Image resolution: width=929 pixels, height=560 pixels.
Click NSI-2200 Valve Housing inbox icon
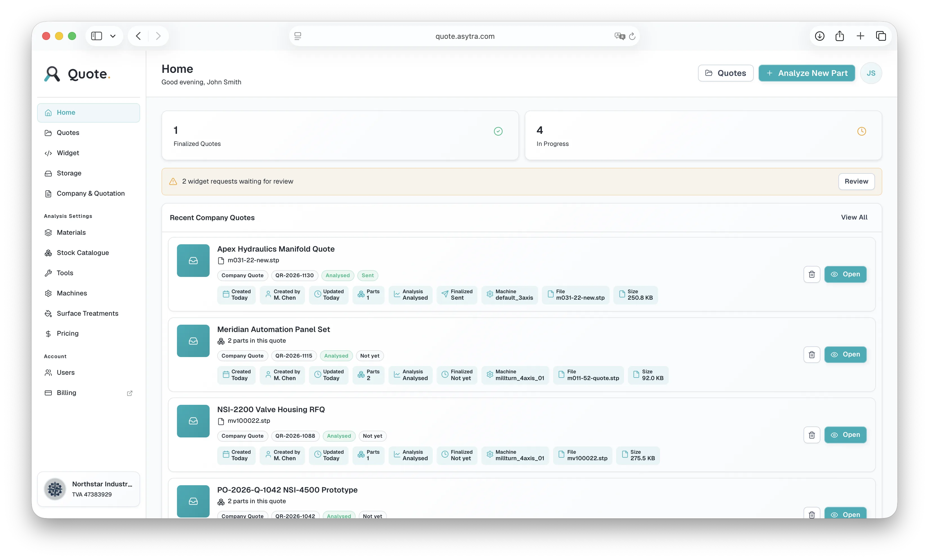click(x=193, y=421)
